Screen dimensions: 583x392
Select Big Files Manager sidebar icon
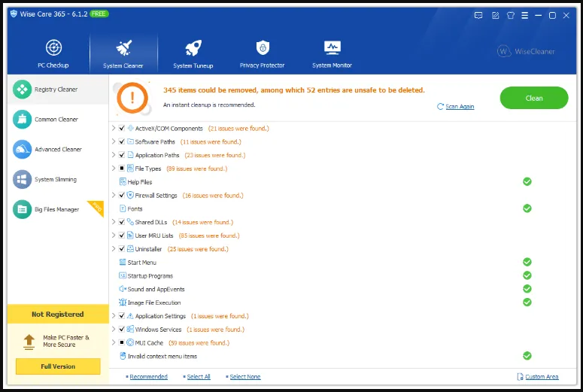23,209
